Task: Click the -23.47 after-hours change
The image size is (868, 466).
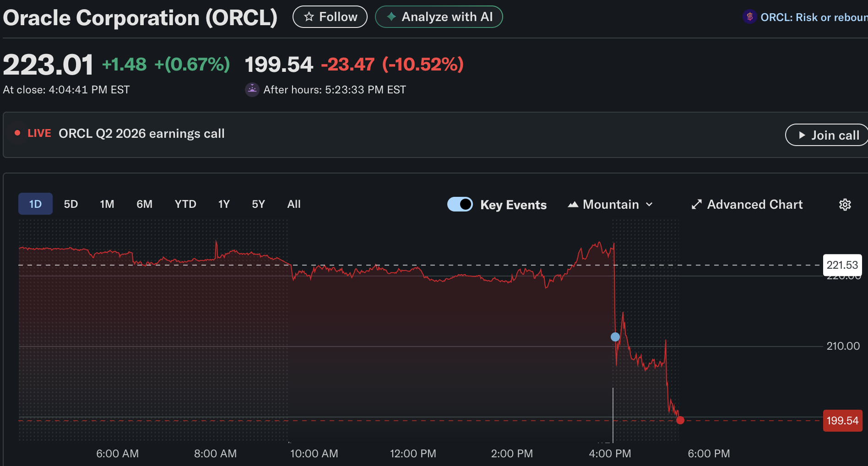Action: coord(348,65)
